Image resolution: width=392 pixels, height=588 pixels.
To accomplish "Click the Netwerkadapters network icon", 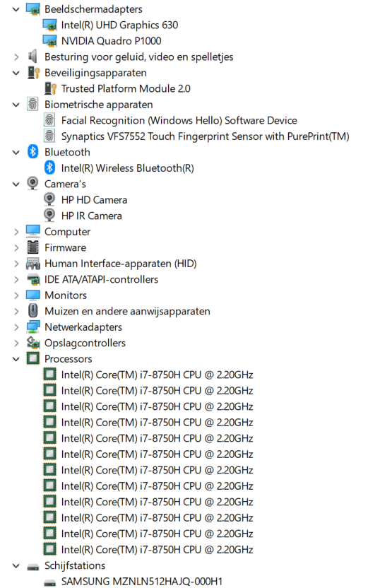I will point(33,327).
